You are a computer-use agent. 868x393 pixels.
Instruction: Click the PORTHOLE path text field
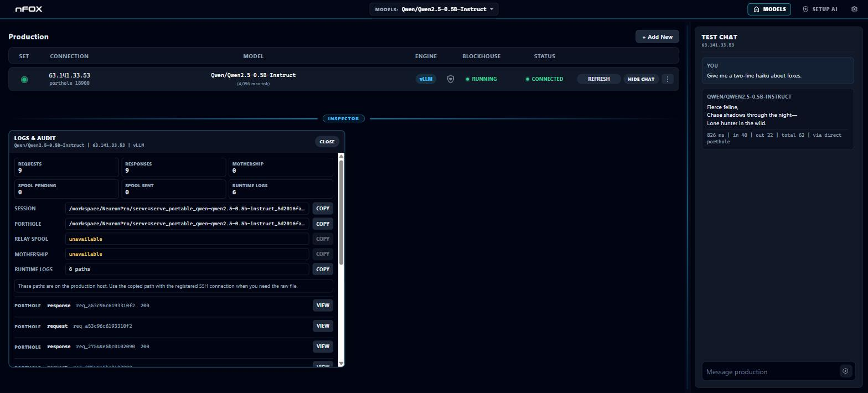187,224
